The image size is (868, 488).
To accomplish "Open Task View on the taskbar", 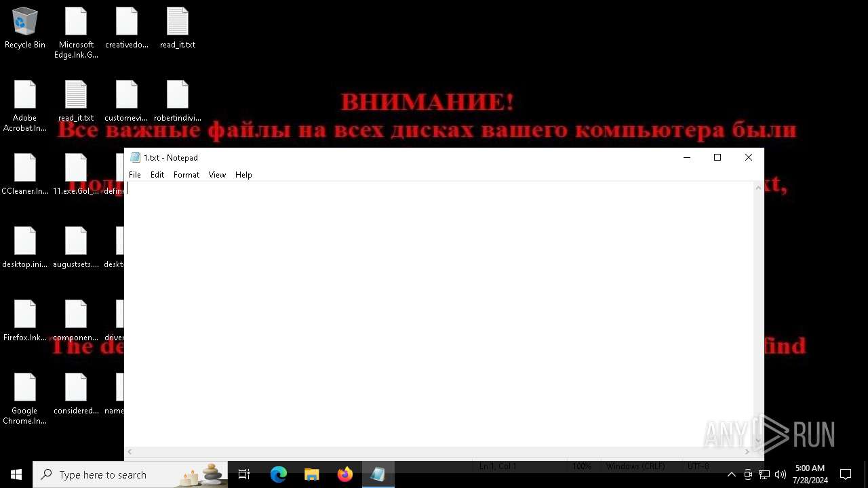I will (x=244, y=474).
